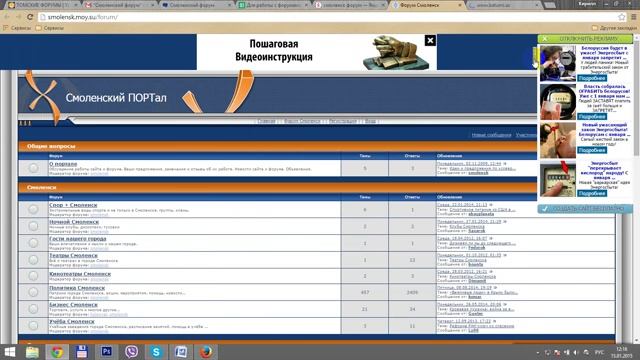The width and height of the screenshot is (640, 360).
Task: Click the Регистрация navigation link
Action: (343, 121)
